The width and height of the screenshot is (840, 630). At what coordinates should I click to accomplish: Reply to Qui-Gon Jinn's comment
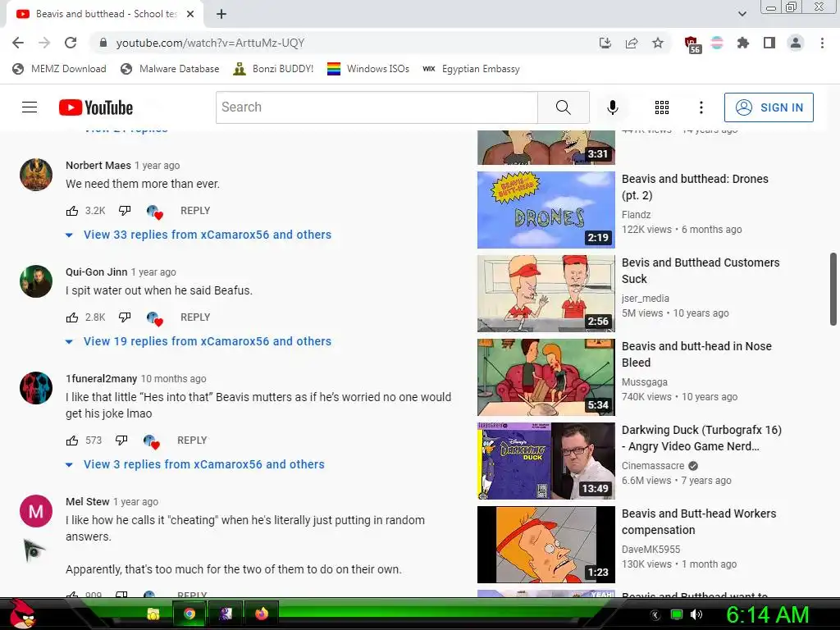click(x=195, y=317)
